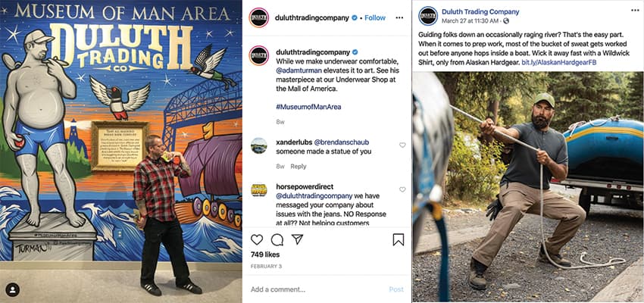Click Duluth Trading Facebook profile avatar
Viewport: 644px width, 303px height.
[x=428, y=16]
